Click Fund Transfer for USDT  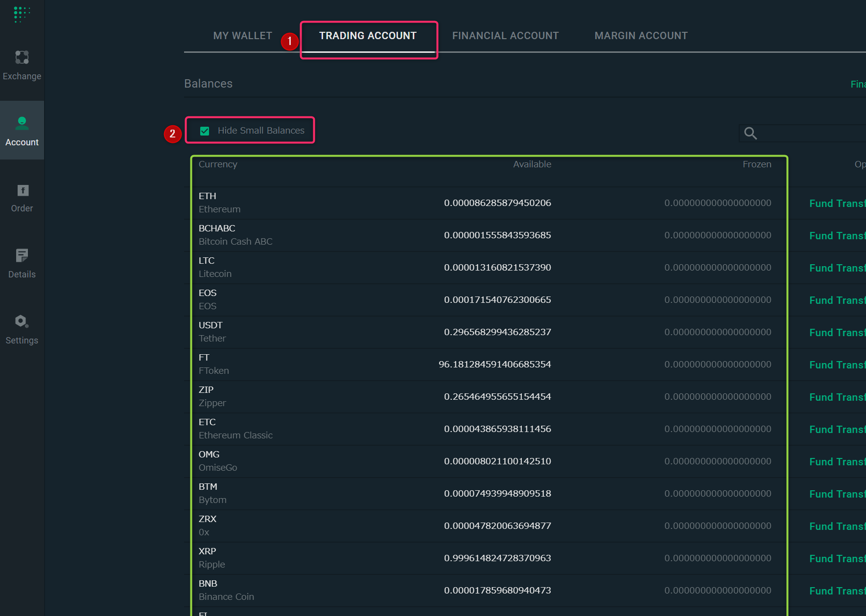click(837, 333)
